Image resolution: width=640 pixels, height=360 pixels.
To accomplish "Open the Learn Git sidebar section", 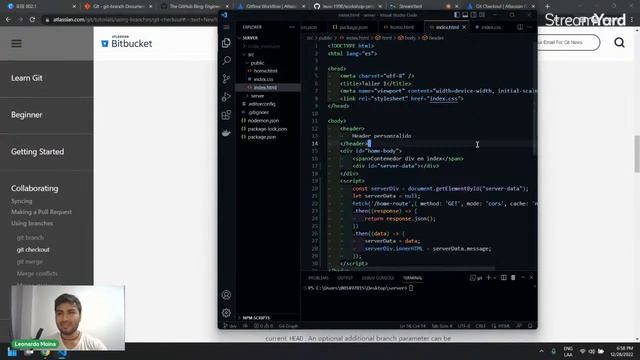I will (27, 78).
